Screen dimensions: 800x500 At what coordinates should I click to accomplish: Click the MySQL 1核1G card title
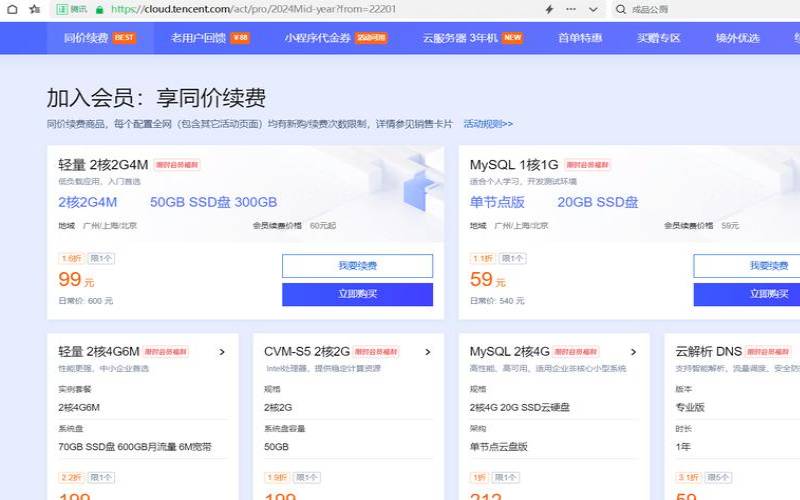click(514, 165)
